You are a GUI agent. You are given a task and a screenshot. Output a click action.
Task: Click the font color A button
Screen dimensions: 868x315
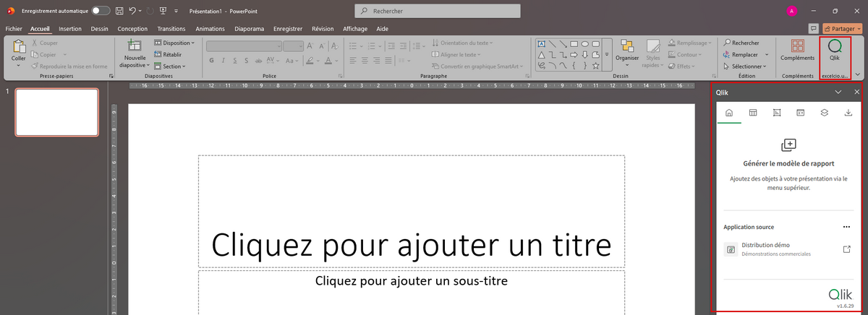(x=328, y=61)
